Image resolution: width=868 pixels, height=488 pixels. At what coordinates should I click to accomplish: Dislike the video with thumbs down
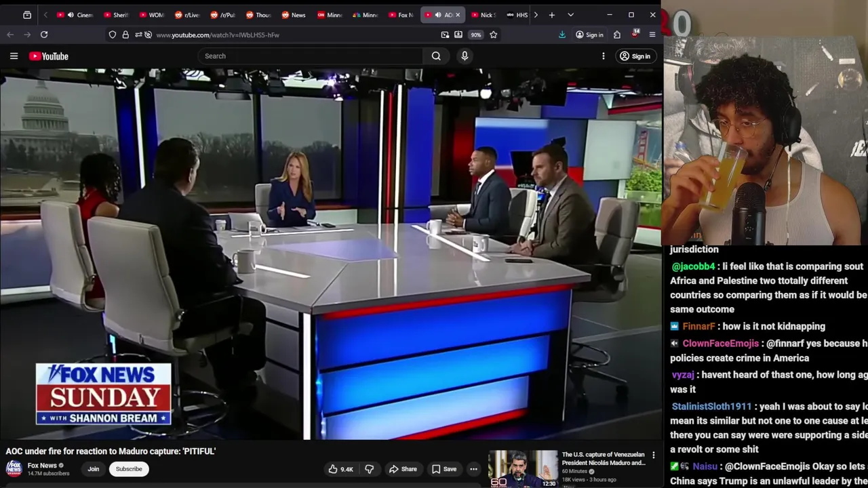tap(370, 469)
